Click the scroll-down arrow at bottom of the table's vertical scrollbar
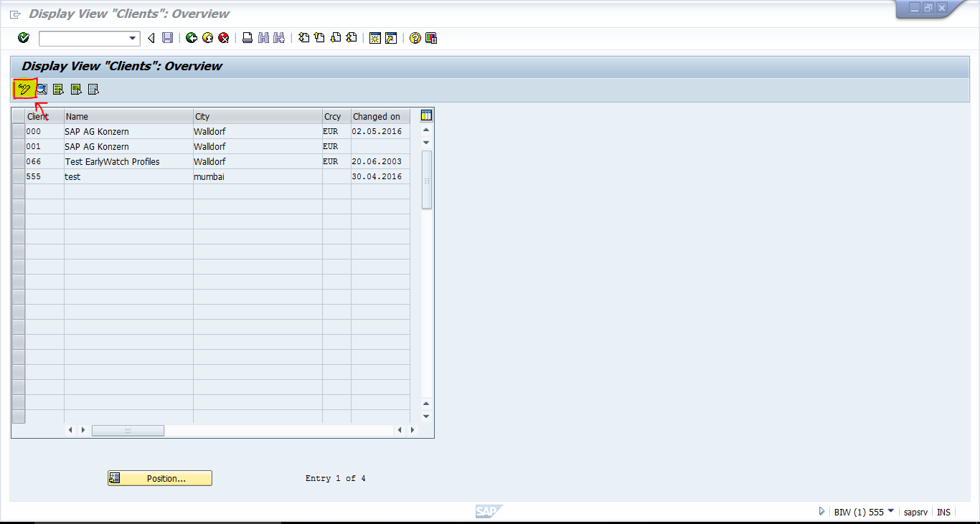 pos(426,416)
